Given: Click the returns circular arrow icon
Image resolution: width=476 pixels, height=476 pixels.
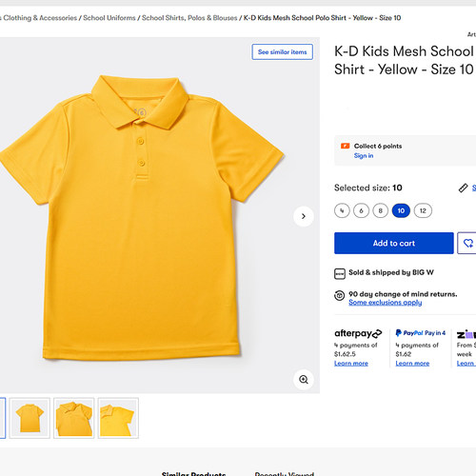Looking at the screenshot, I should (339, 295).
